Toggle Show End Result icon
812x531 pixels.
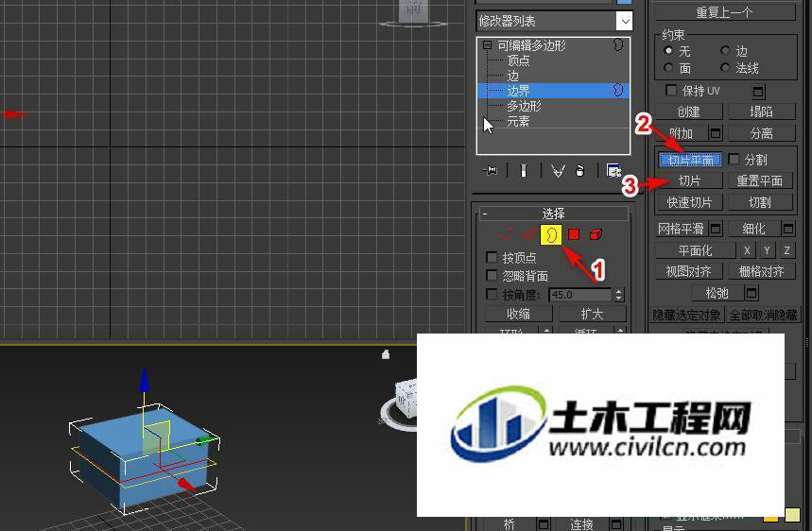(524, 170)
